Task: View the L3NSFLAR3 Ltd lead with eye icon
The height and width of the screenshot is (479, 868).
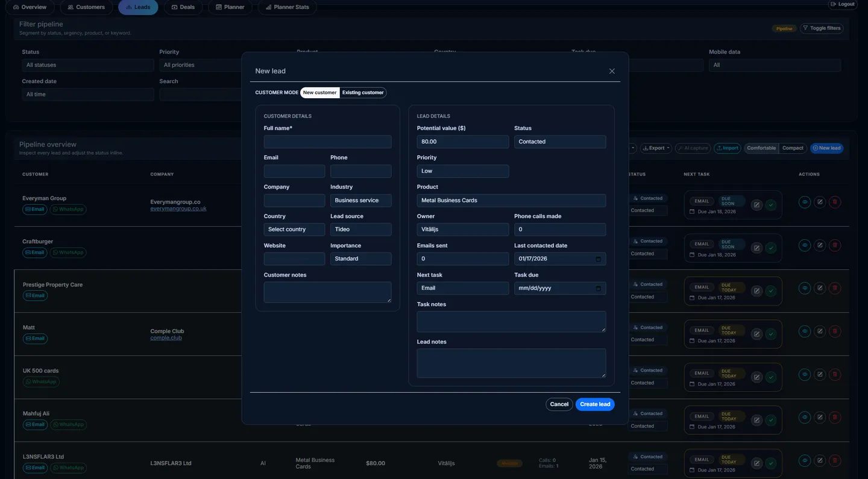Action: pyautogui.click(x=805, y=460)
